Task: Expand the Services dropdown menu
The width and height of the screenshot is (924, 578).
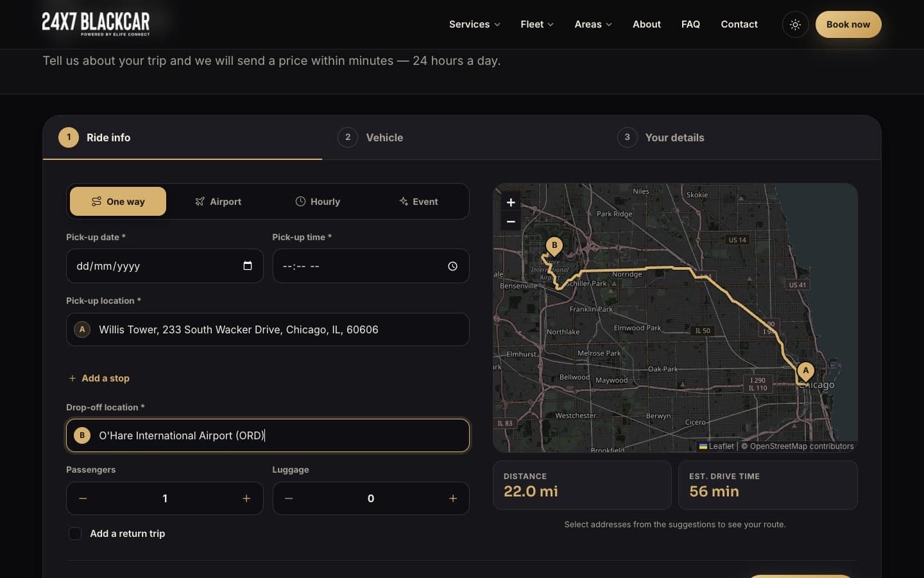Action: click(x=475, y=24)
